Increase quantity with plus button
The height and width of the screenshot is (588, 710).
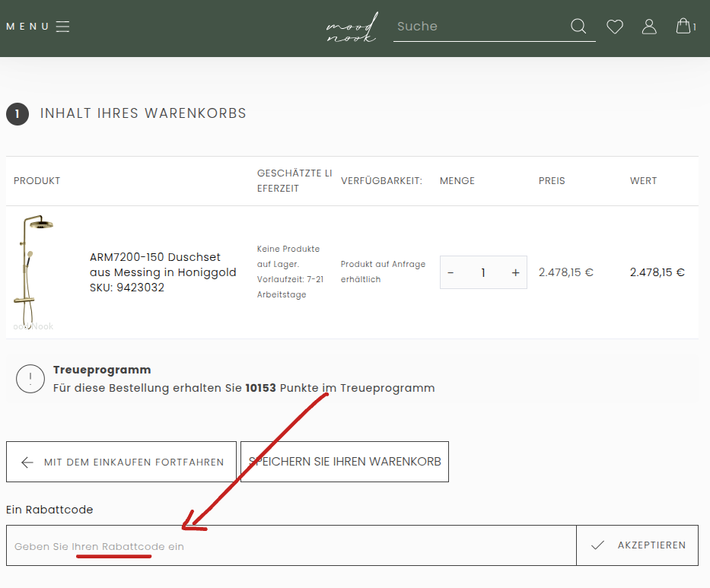click(515, 272)
